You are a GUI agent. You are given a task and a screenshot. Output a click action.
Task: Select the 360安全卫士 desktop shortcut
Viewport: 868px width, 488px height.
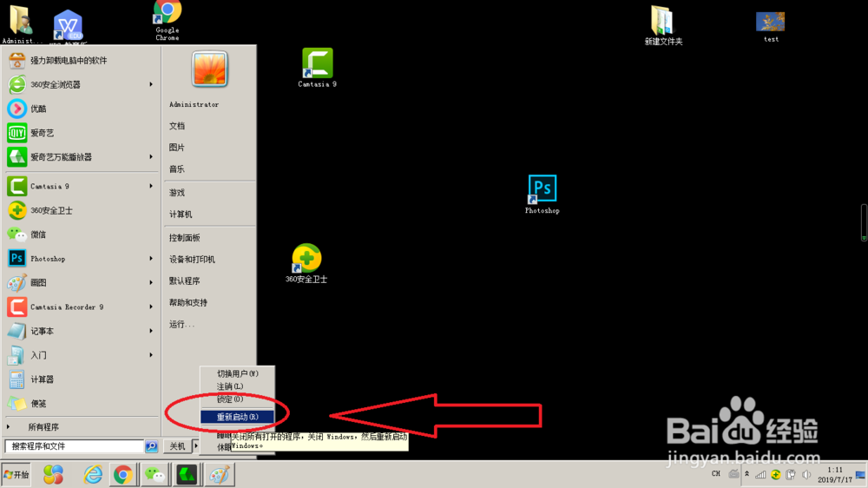click(x=306, y=264)
